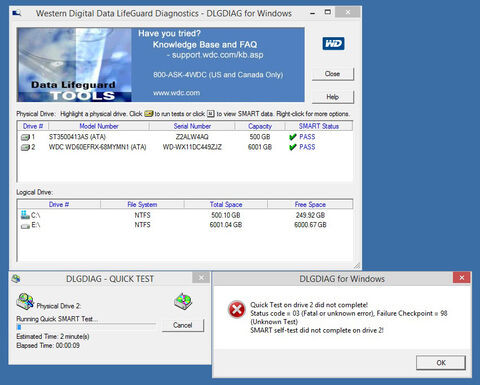The height and width of the screenshot is (385, 480).
Task: Click the Free Space column header
Action: point(310,204)
